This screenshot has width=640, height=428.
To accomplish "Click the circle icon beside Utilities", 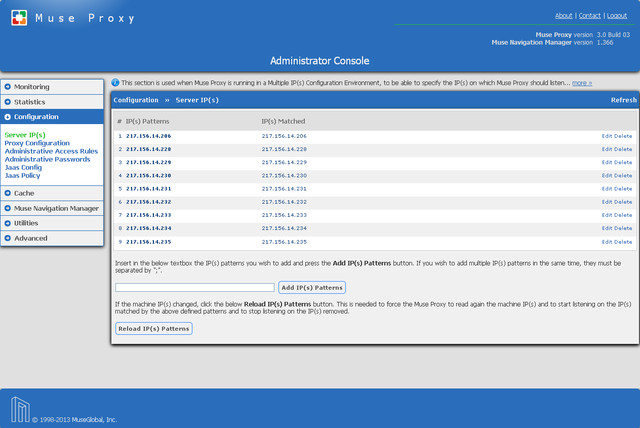I will click(7, 223).
